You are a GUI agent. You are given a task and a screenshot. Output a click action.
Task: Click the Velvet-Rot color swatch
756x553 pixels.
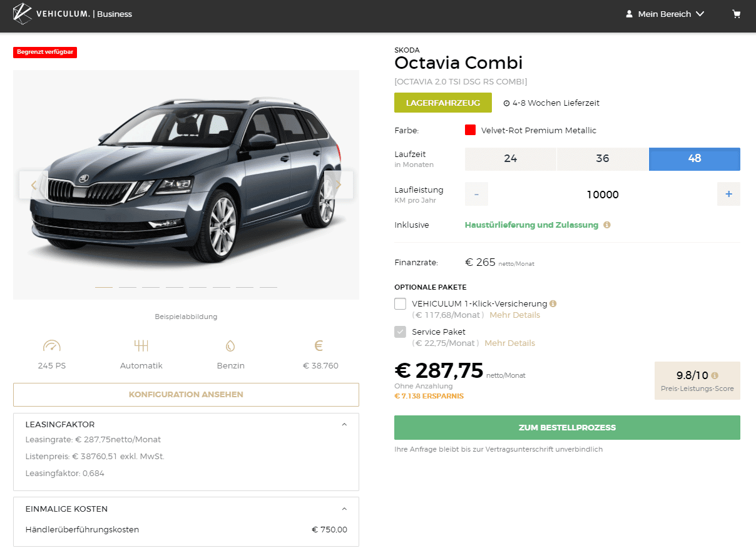point(471,130)
